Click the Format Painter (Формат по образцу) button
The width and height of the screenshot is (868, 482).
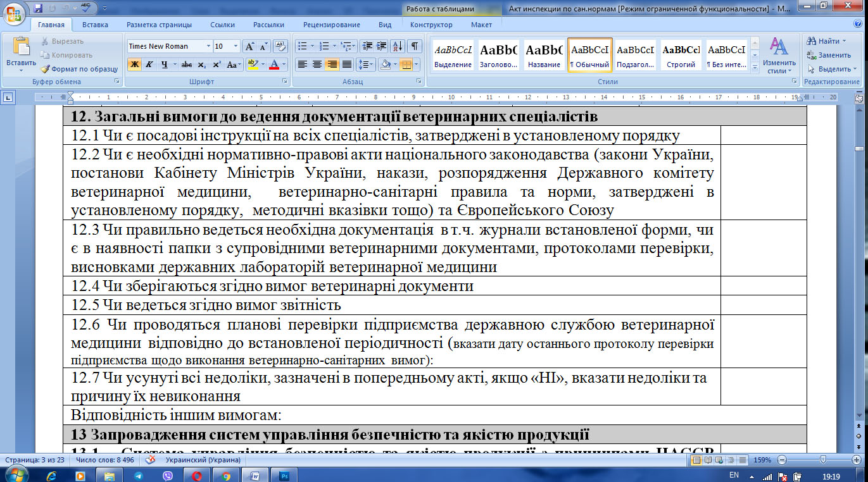coord(79,69)
